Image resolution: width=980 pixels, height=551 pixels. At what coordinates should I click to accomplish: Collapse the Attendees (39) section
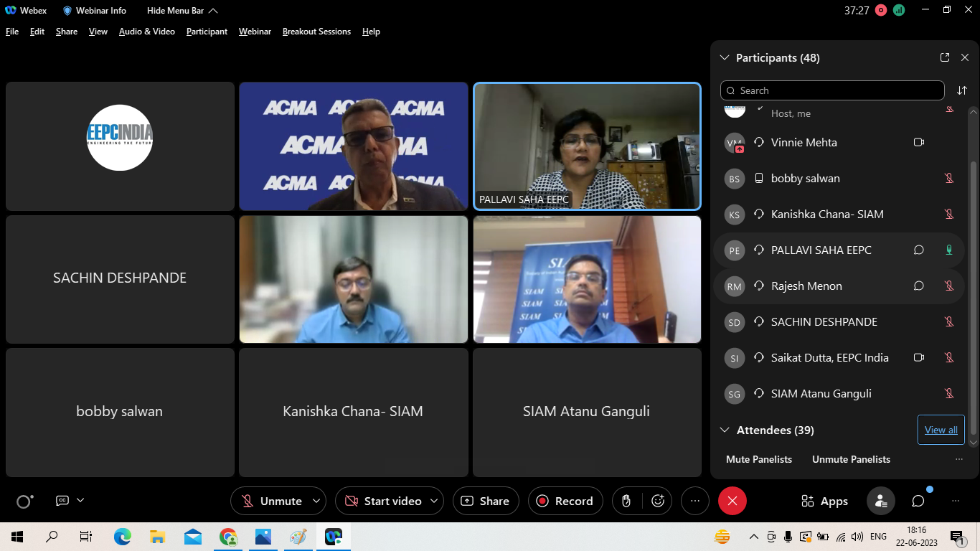(x=724, y=430)
